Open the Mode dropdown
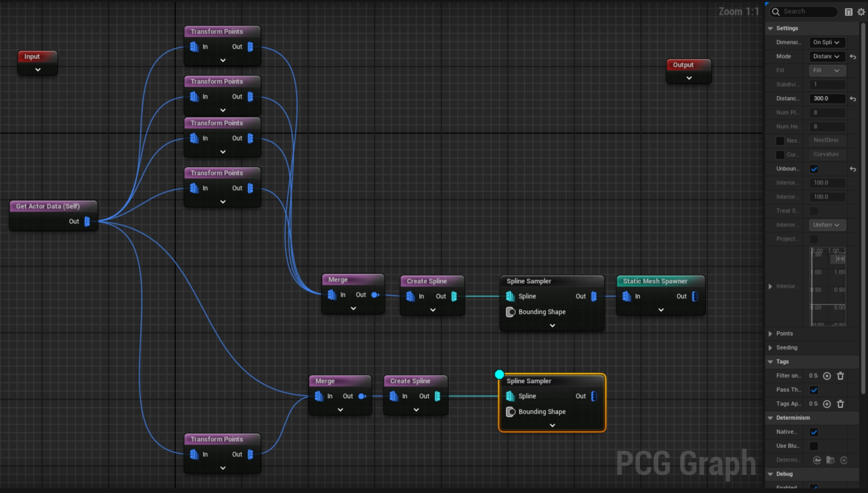This screenshot has height=493, width=868. pos(826,57)
